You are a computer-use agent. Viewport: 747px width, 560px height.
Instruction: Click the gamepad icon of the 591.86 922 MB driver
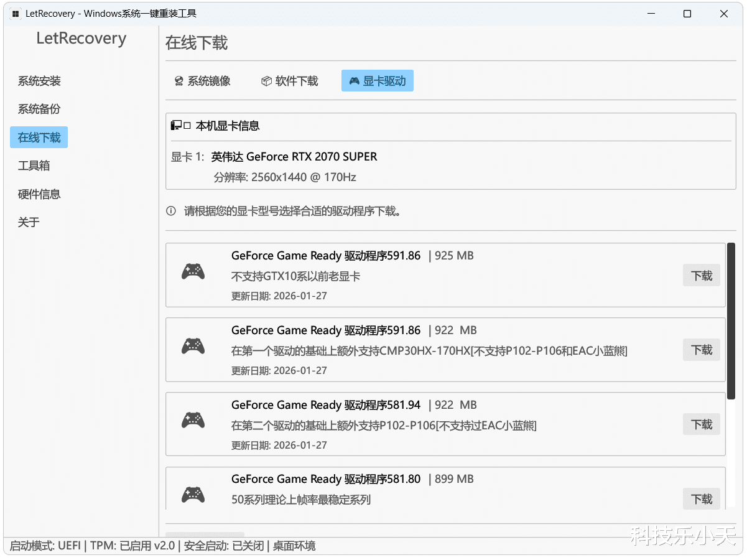pos(193,346)
